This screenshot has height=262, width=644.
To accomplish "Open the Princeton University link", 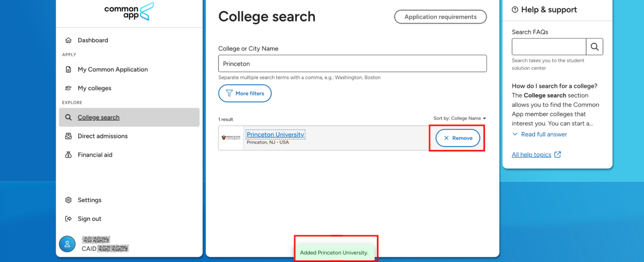I will (275, 135).
